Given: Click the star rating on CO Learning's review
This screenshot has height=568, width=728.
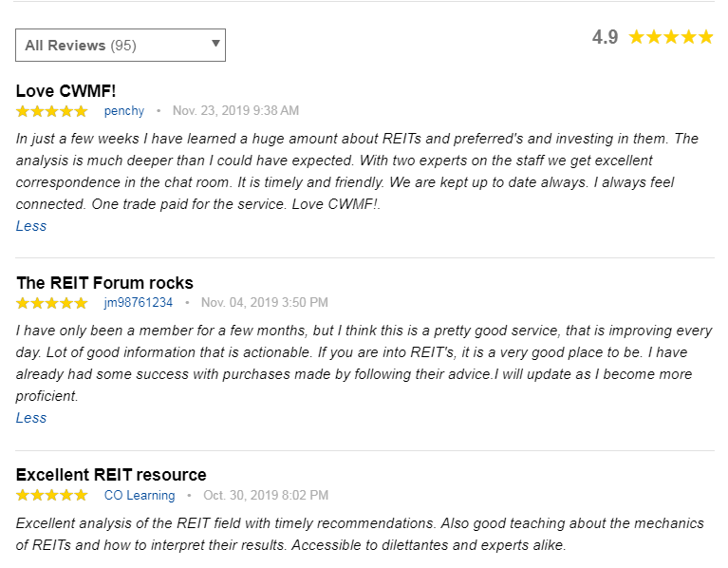Looking at the screenshot, I should 52,495.
